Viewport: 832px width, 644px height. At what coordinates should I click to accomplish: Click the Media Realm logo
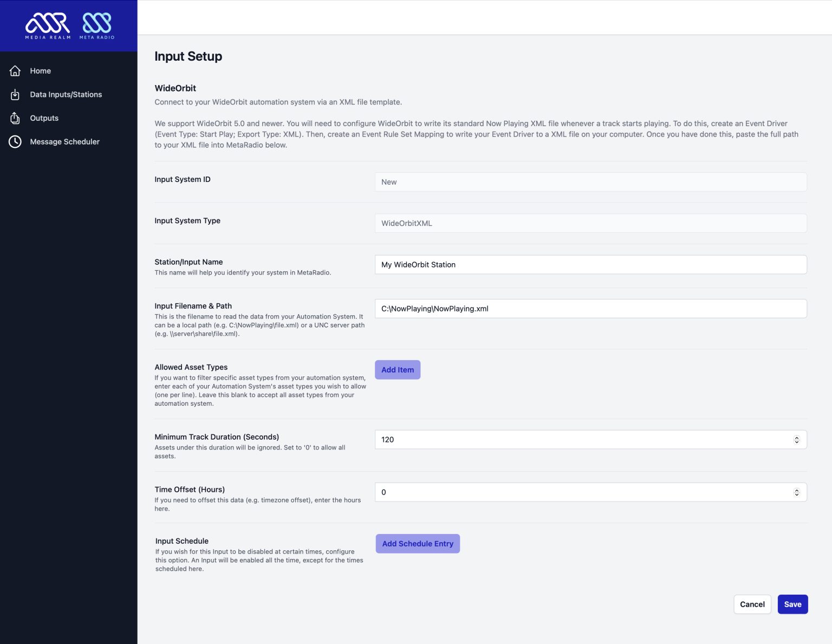tap(47, 25)
